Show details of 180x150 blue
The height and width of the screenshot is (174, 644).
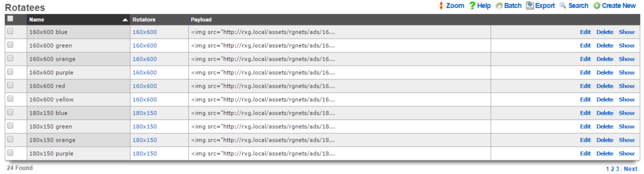pos(626,113)
